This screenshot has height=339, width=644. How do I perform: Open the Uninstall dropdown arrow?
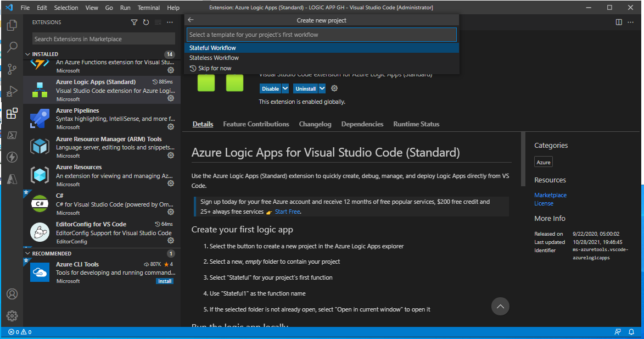pyautogui.click(x=322, y=88)
